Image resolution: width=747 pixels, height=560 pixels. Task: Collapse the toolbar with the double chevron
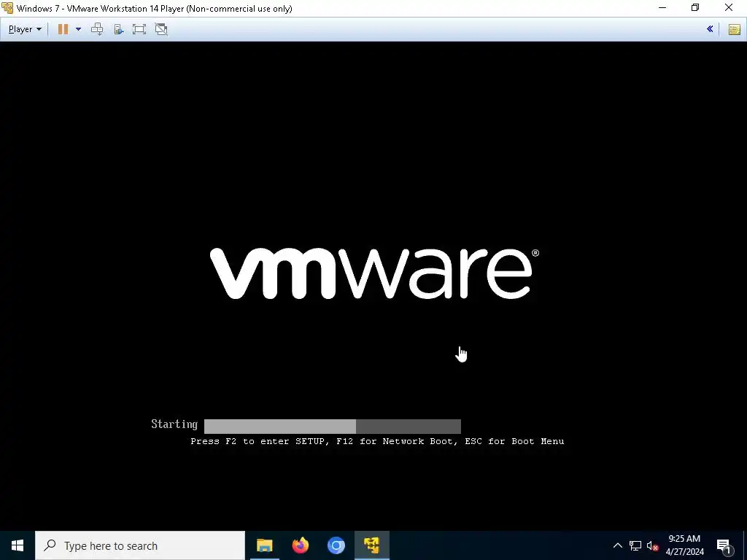click(710, 29)
